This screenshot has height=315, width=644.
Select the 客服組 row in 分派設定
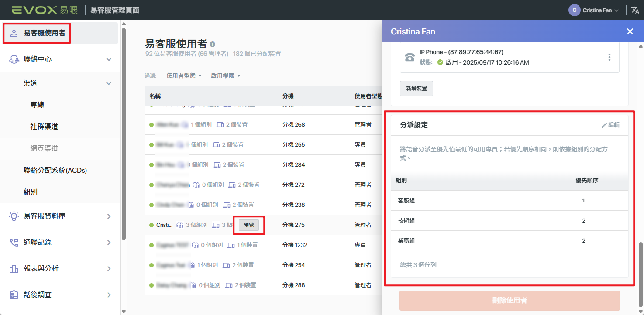pos(510,201)
